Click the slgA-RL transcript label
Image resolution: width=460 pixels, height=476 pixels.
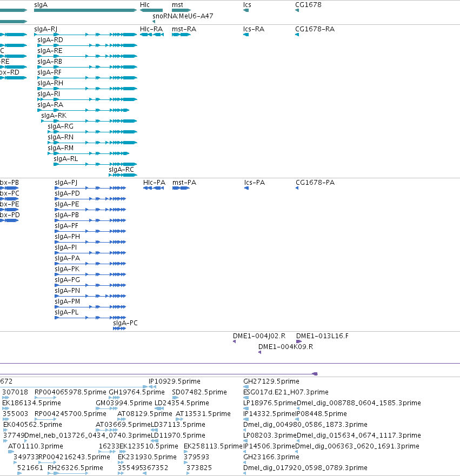tap(65, 159)
